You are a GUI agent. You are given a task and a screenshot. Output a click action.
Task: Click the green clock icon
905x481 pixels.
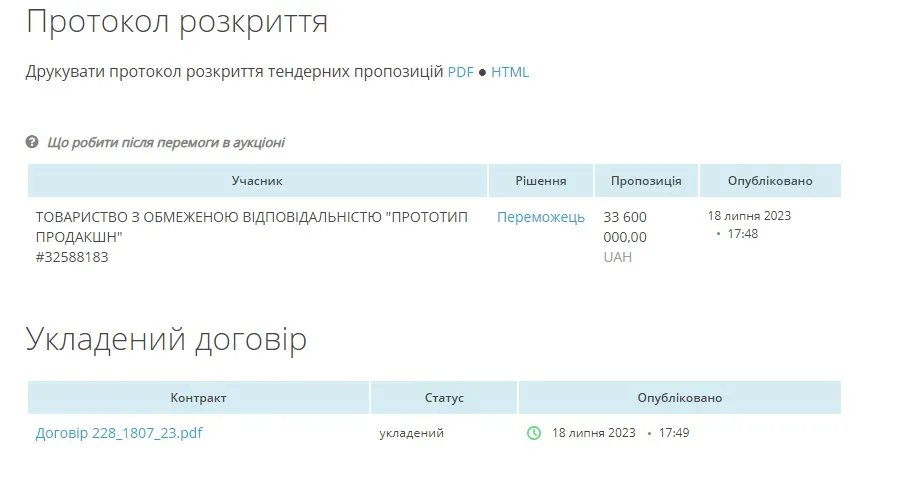pyautogui.click(x=534, y=433)
